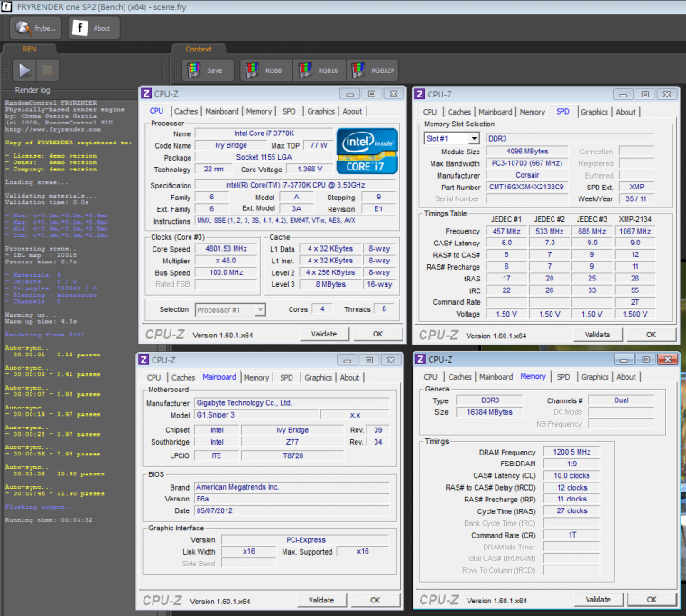Click the Intel Core i7 logo
This screenshot has width=686, height=616.
366,151
